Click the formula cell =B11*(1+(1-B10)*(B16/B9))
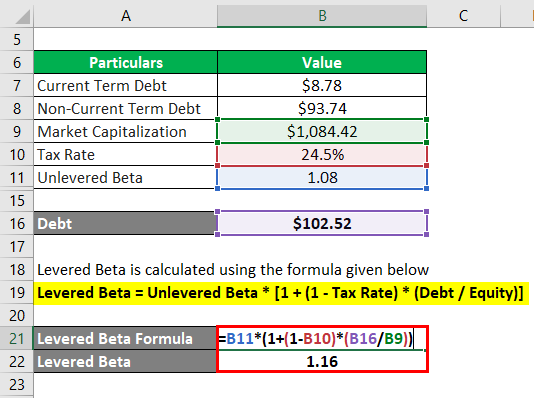Screen dimensions: 534x398 click(x=322, y=338)
